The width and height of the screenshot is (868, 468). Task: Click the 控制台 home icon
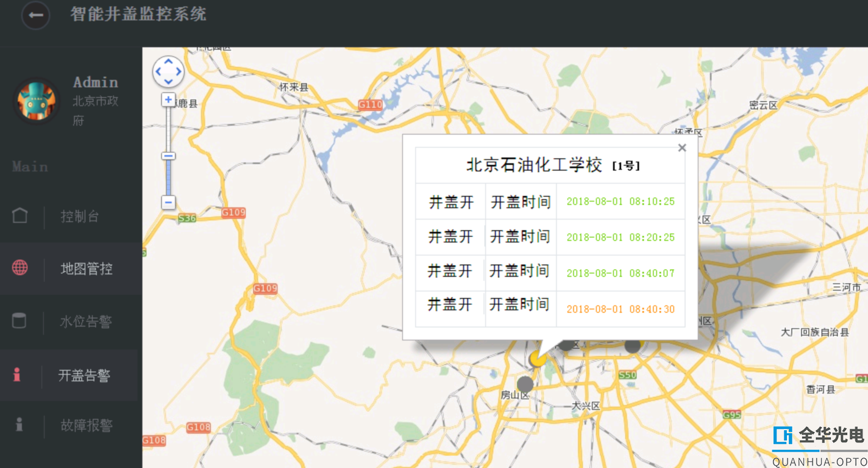(x=20, y=215)
